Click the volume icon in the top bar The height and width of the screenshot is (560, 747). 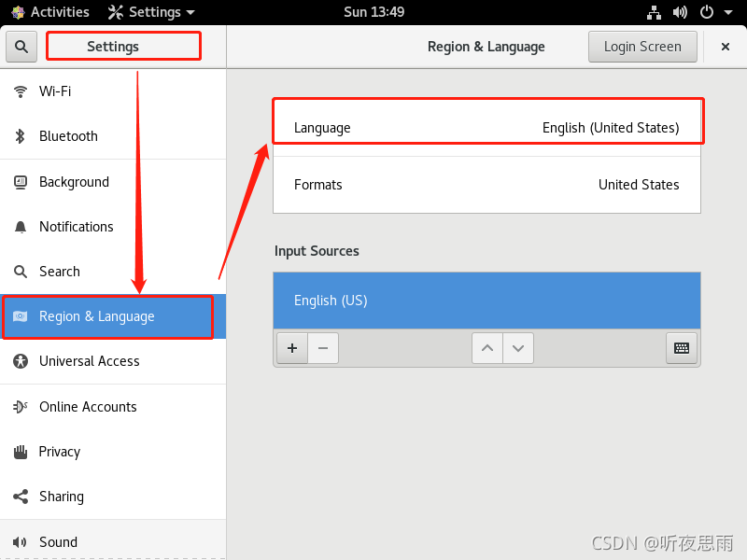point(680,12)
